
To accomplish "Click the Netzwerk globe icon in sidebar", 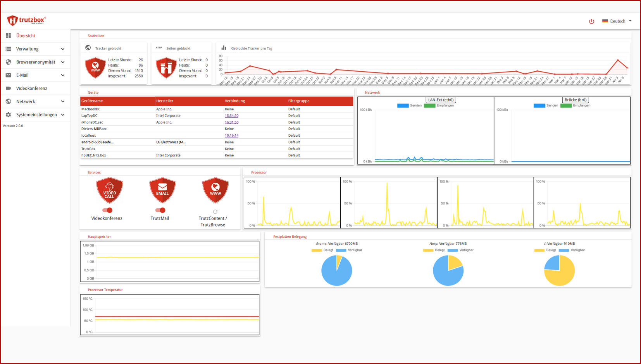I will (x=9, y=101).
